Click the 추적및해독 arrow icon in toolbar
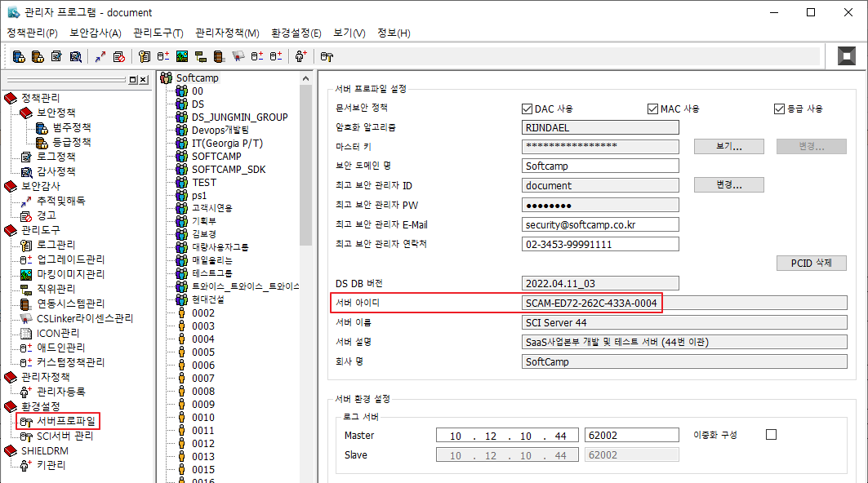The width and height of the screenshot is (868, 483). (x=100, y=56)
